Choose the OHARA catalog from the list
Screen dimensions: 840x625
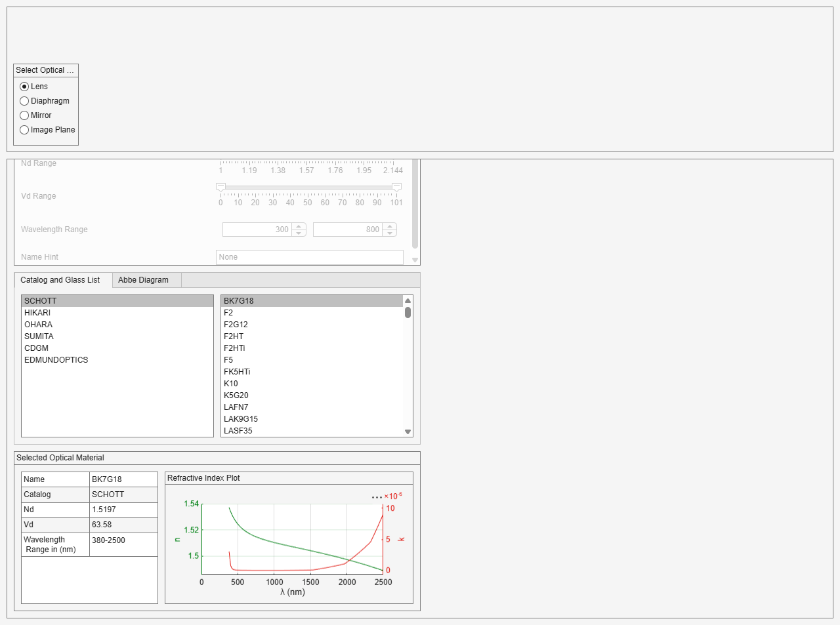click(x=38, y=324)
